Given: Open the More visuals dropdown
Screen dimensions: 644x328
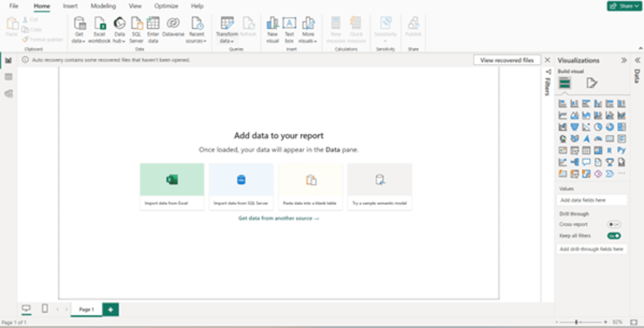Looking at the screenshot, I should (308, 29).
